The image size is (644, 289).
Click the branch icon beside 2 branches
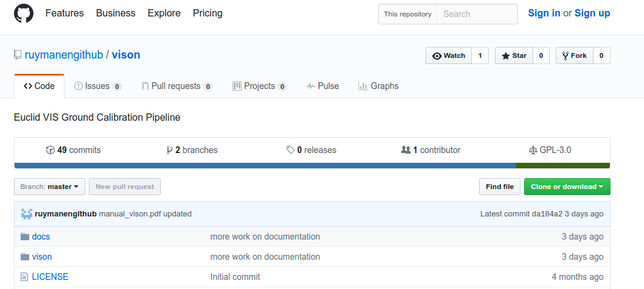pyautogui.click(x=169, y=150)
